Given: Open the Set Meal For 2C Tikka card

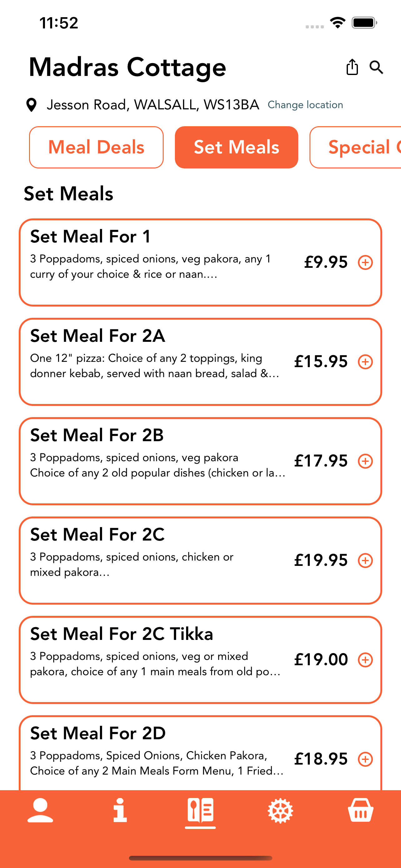Looking at the screenshot, I should (x=200, y=660).
